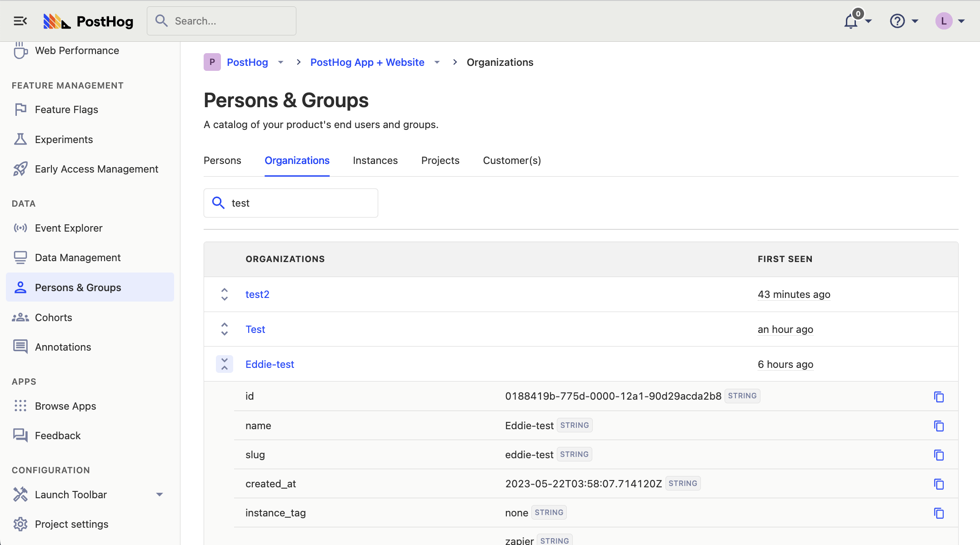Switch to the Persons tab
The height and width of the screenshot is (545, 980).
point(222,160)
